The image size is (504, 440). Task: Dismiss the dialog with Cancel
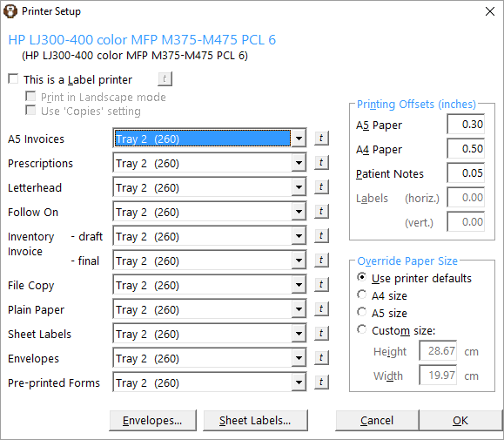(x=377, y=420)
